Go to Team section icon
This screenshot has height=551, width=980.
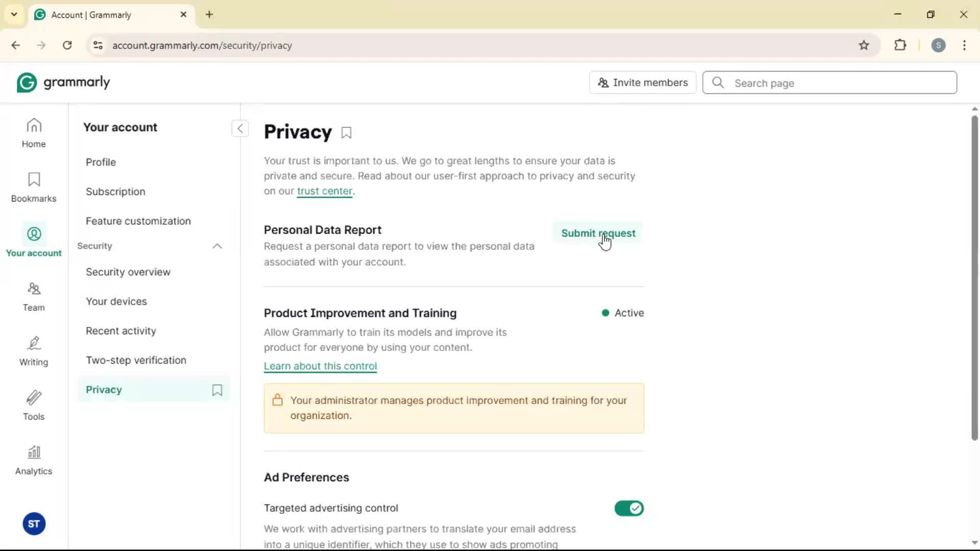click(x=34, y=296)
